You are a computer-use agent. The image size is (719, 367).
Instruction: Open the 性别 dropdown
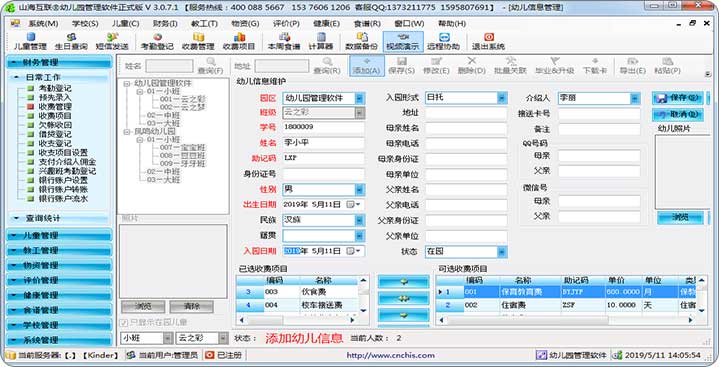pos(360,189)
